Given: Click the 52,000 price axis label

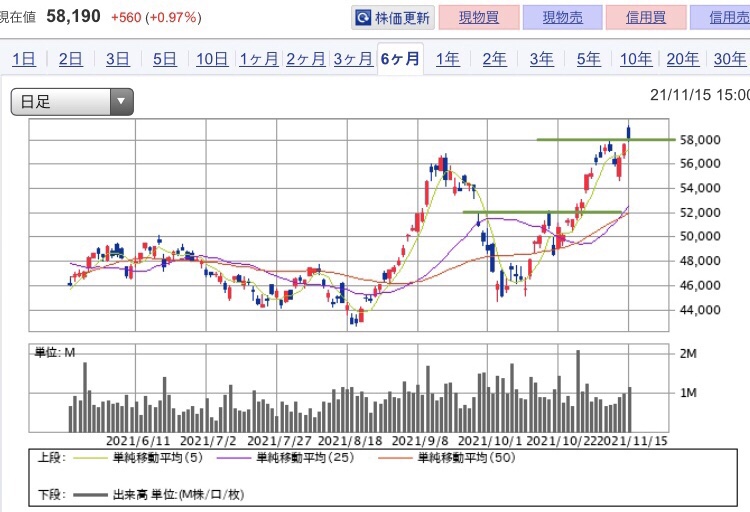Looking at the screenshot, I should coord(700,212).
